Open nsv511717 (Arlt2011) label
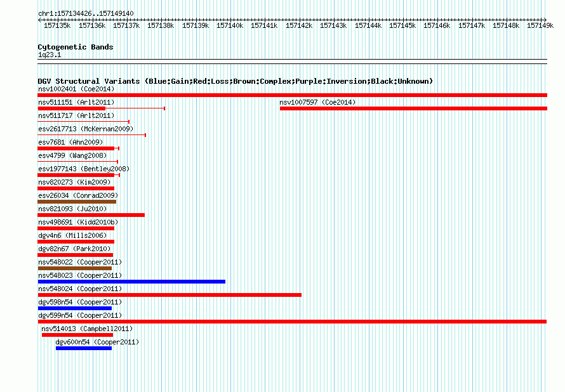 point(76,115)
